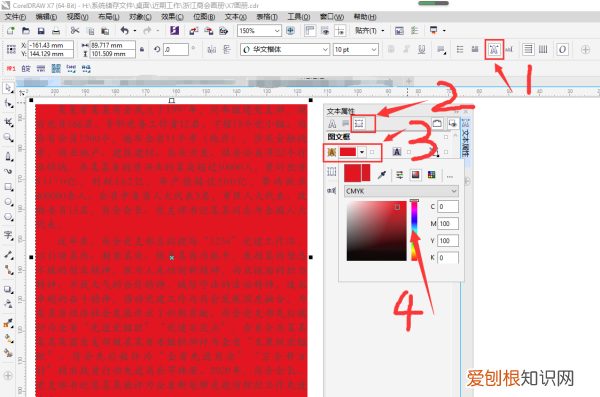Open the 工具(O) menu
Image resolution: width=600 pixels, height=397 pixels.
pos(298,17)
